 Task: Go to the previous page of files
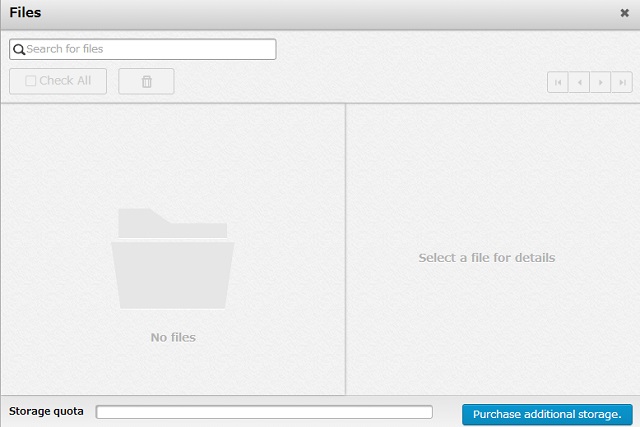pos(579,82)
